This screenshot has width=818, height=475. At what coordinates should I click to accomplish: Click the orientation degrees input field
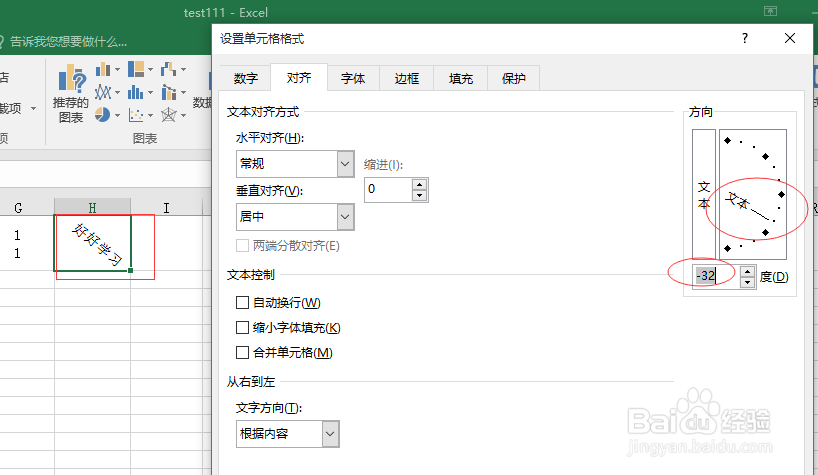(713, 276)
